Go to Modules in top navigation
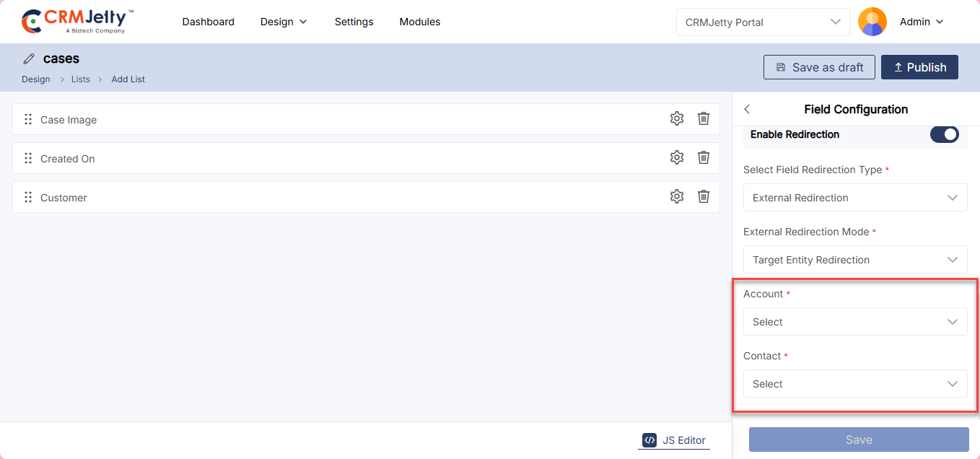Screen dimensions: 980x459 tap(419, 22)
